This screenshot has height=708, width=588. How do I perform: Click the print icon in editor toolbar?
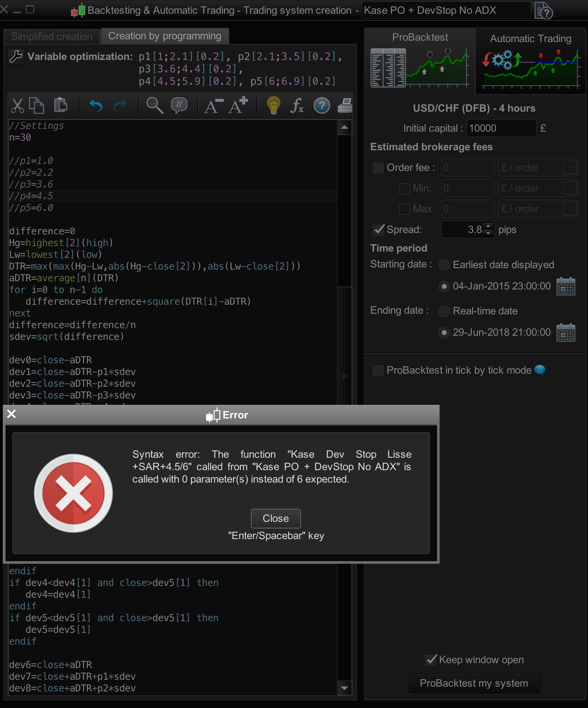point(345,106)
